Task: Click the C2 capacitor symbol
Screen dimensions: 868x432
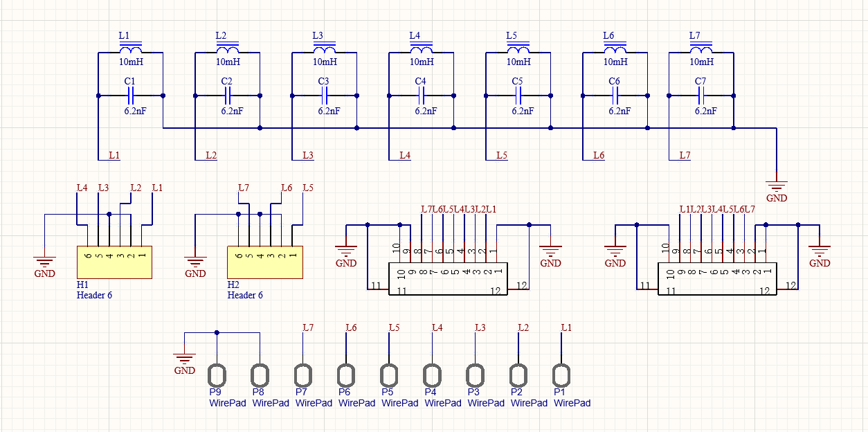Action: click(228, 96)
